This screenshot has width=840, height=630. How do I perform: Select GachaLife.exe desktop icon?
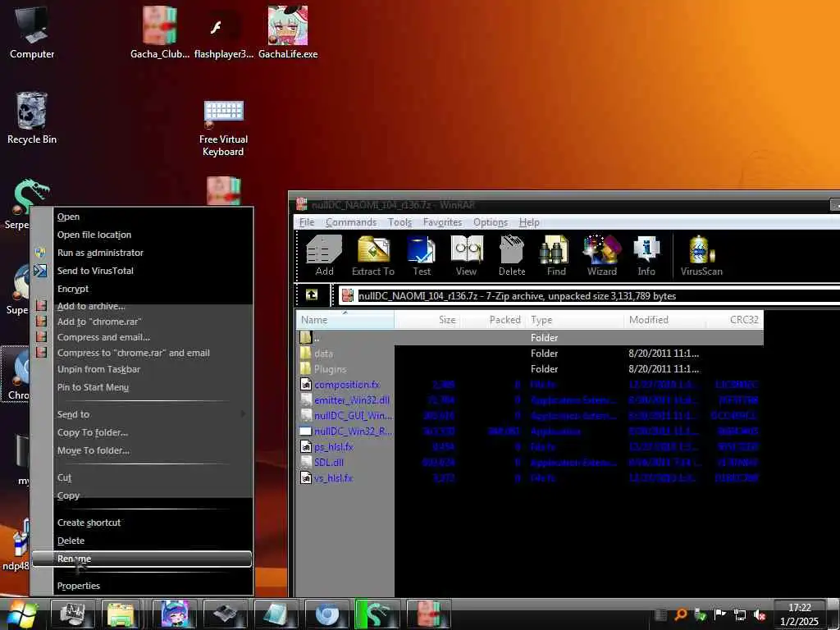(288, 31)
